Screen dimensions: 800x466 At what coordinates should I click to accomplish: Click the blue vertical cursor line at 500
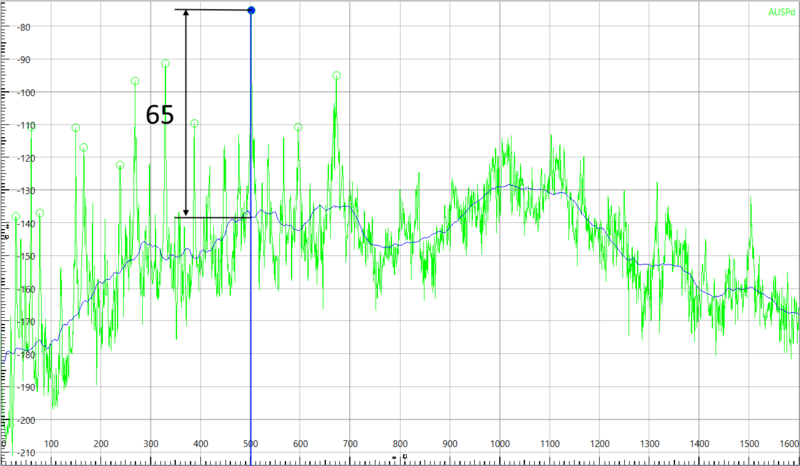(250, 300)
